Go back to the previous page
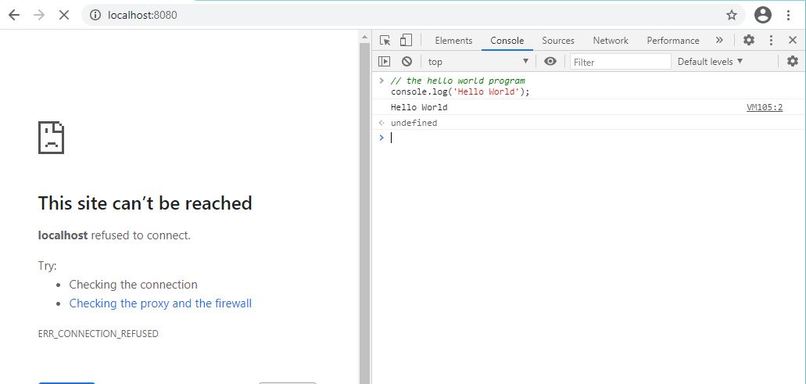Viewport: 806px width, 384px height. click(14, 15)
